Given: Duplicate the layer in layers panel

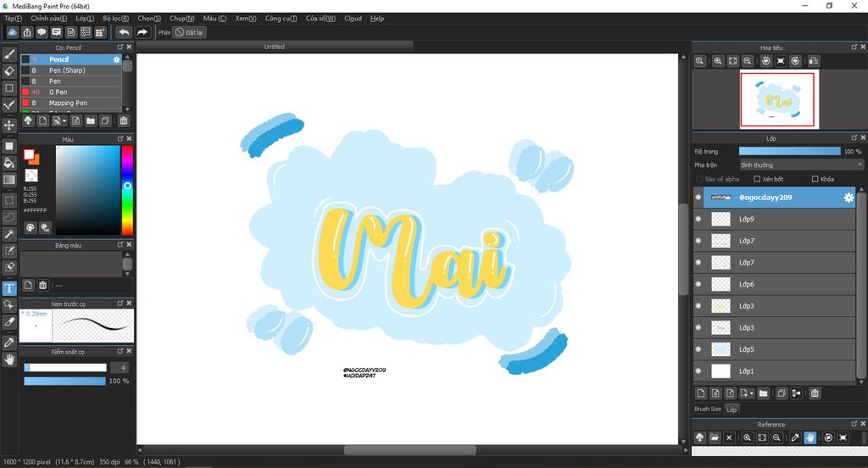Looking at the screenshot, I should pos(781,393).
